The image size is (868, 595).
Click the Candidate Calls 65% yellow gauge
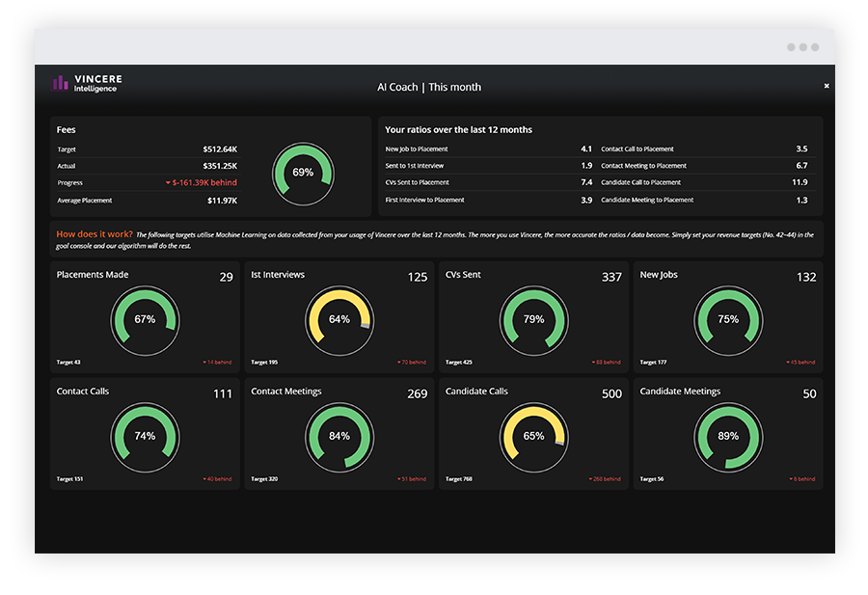[533, 436]
